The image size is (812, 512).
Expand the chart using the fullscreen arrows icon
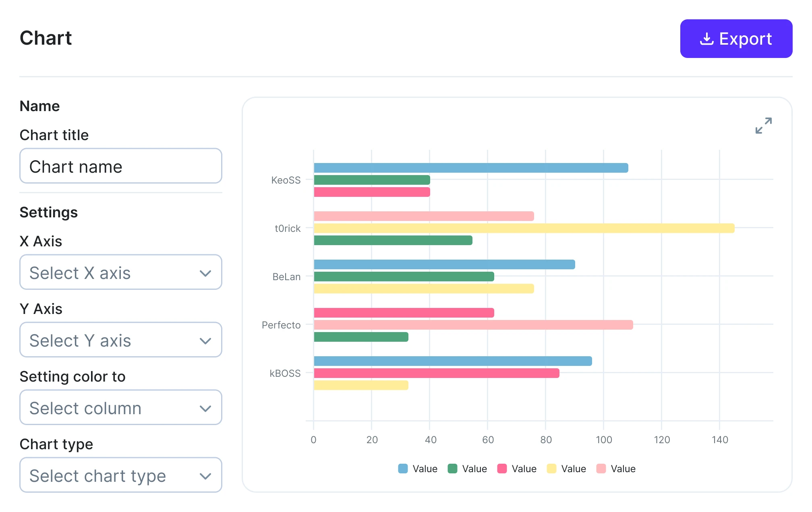click(764, 126)
